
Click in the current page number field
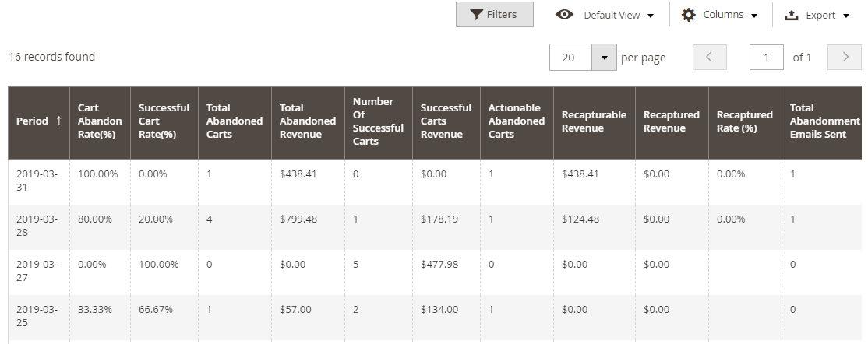pyautogui.click(x=767, y=58)
